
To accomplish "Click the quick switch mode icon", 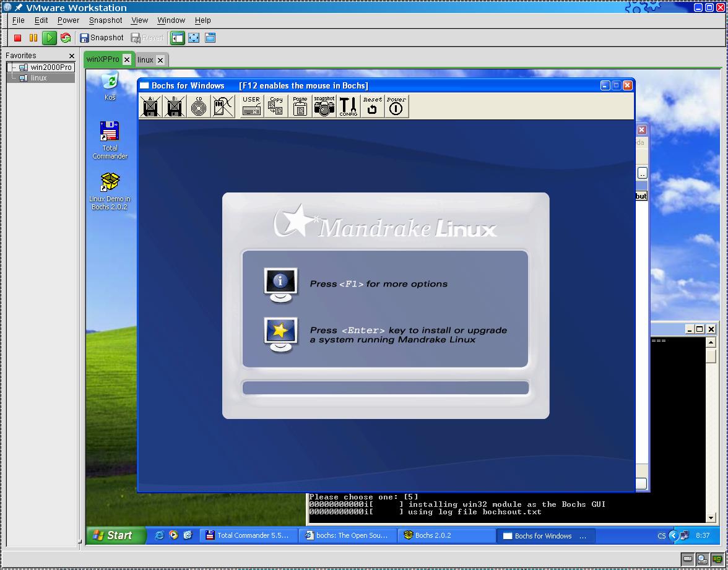I will point(210,38).
